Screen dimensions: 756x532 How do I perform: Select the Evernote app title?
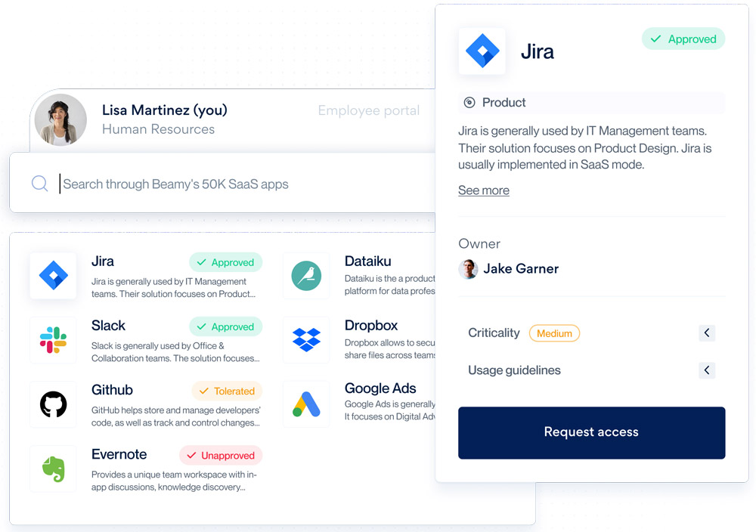pyautogui.click(x=119, y=454)
